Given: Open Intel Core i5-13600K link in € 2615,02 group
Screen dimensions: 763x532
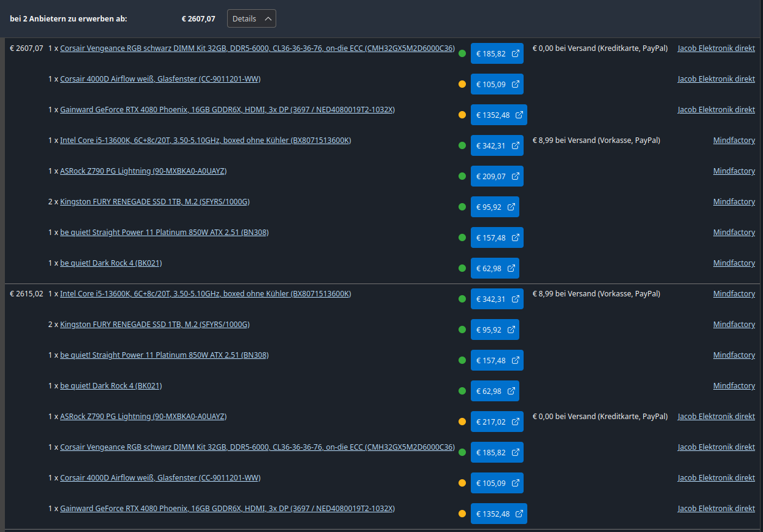Looking at the screenshot, I should point(206,294).
